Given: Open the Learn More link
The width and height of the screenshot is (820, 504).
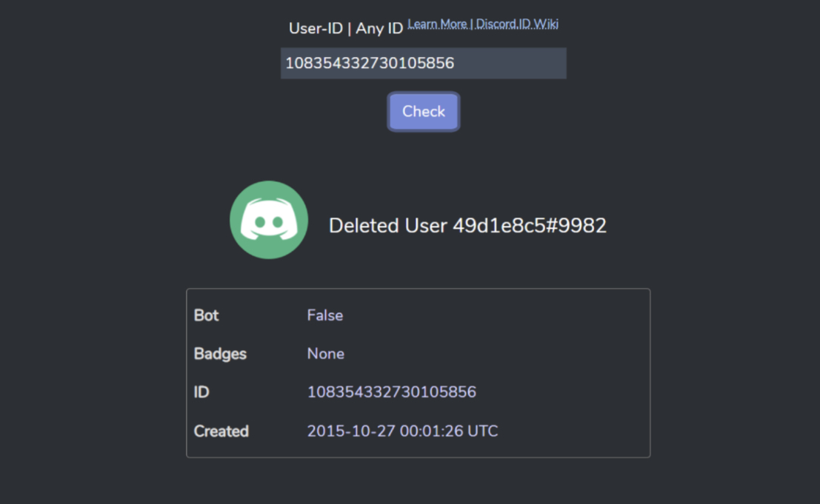Looking at the screenshot, I should point(437,24).
